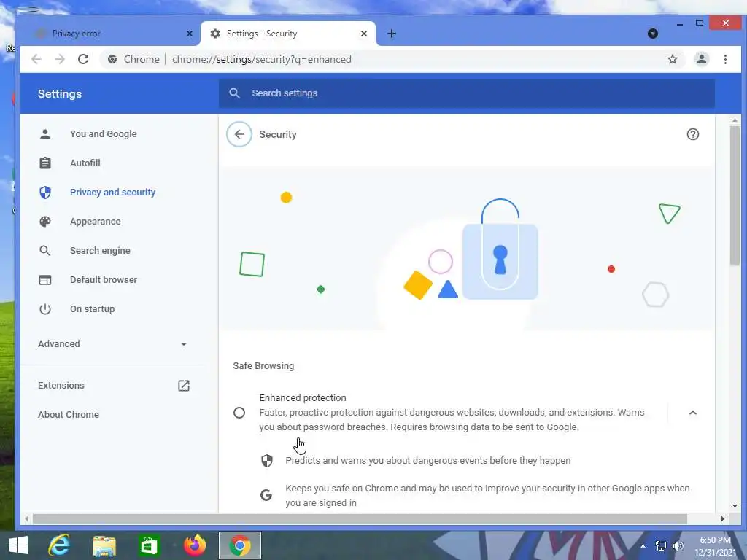Screen dimensions: 747x560
Task: Click the Search settings field
Action: click(x=466, y=93)
